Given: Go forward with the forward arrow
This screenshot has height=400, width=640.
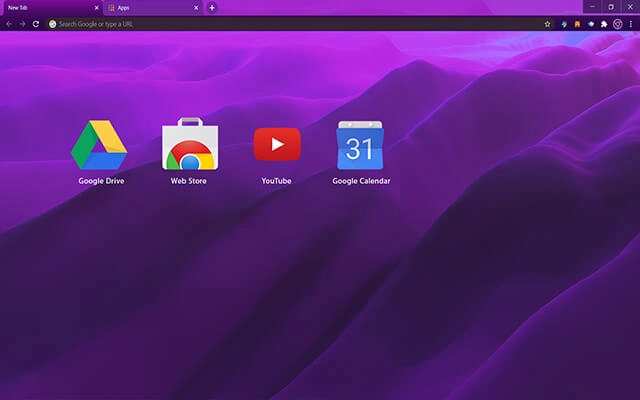Looking at the screenshot, I should (x=22, y=24).
